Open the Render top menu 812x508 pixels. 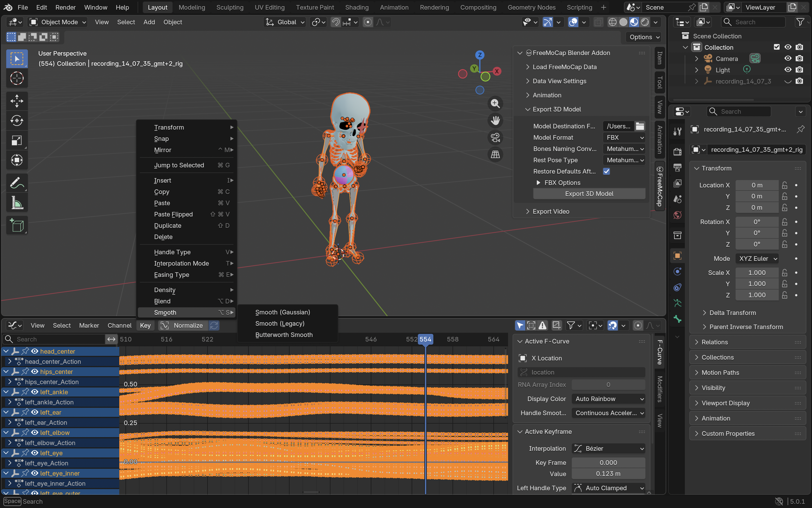[65, 7]
